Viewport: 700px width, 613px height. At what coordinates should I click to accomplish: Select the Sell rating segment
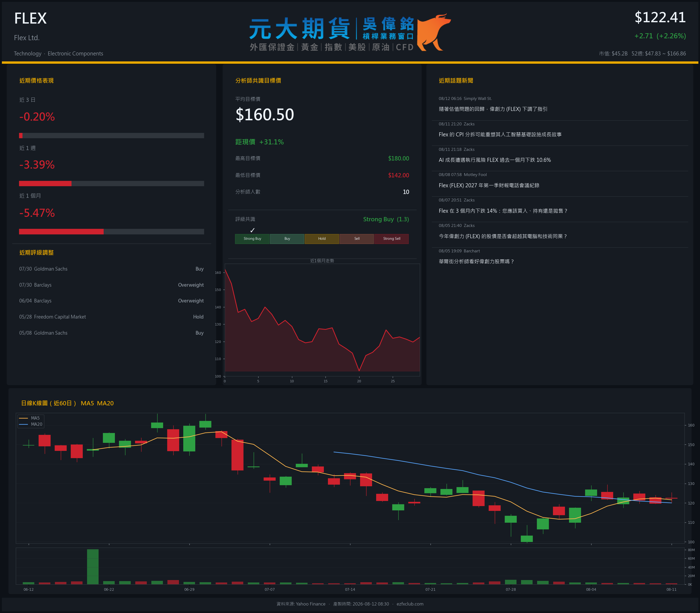357,239
